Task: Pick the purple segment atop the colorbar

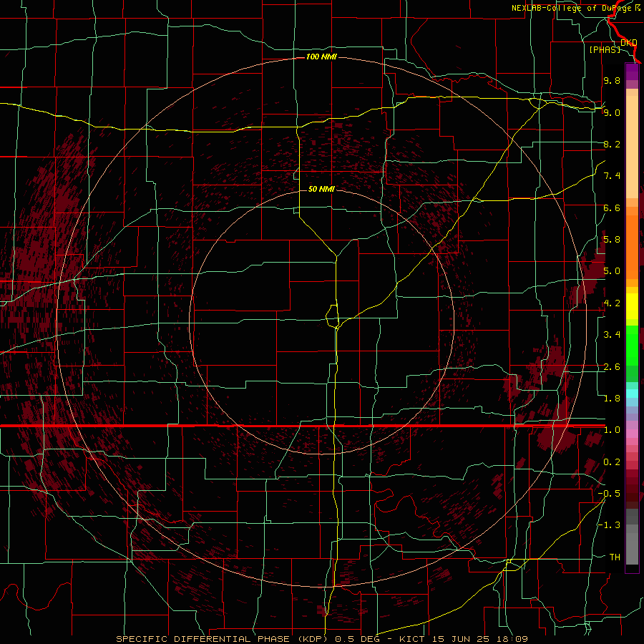Action: pyautogui.click(x=632, y=72)
